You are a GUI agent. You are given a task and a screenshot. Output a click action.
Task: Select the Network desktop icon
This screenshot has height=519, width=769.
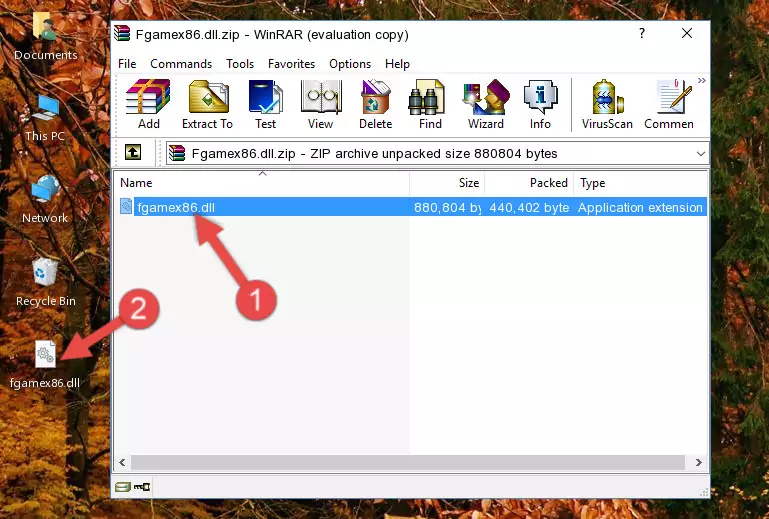pos(45,199)
